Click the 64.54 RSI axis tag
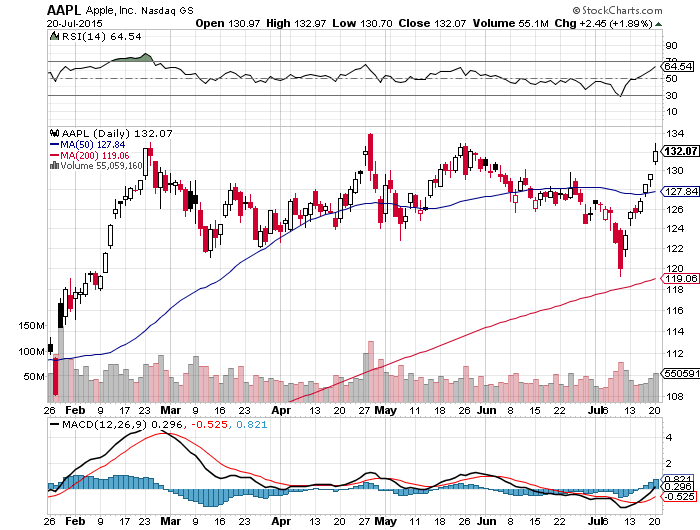 click(678, 67)
